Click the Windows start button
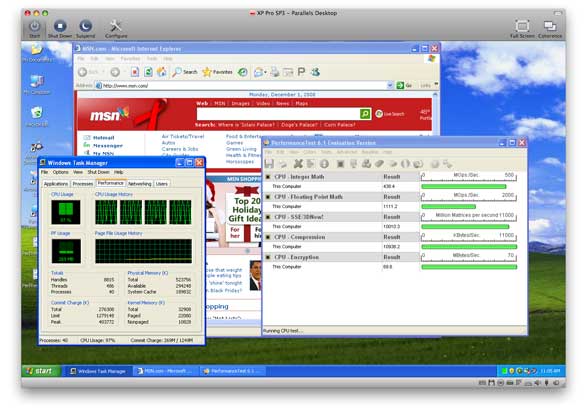This screenshot has height=409, width=584. click(41, 371)
